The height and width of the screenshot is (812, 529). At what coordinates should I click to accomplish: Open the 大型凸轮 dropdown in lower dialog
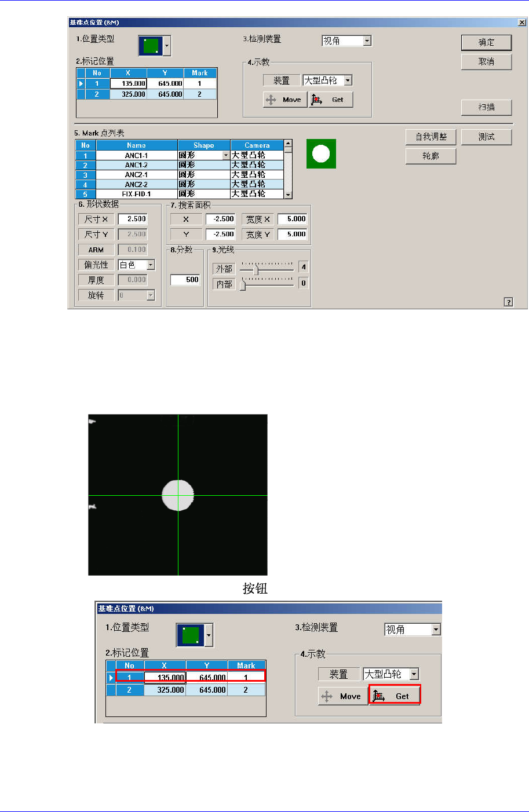(414, 674)
